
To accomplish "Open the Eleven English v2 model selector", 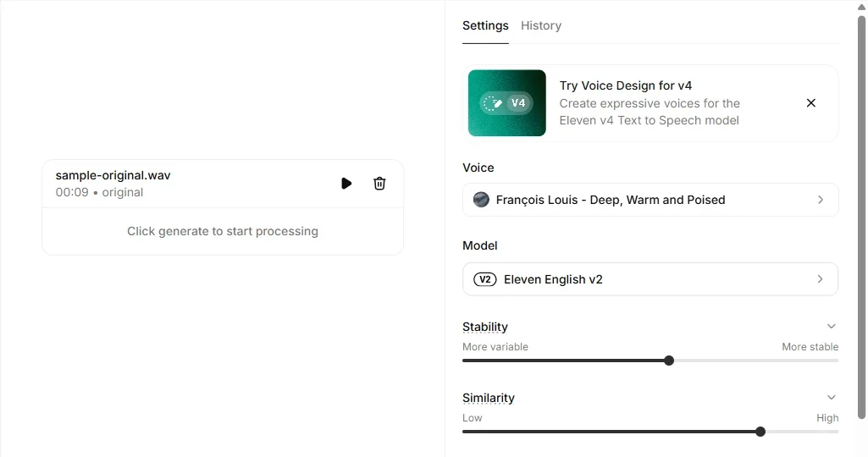I will [650, 278].
